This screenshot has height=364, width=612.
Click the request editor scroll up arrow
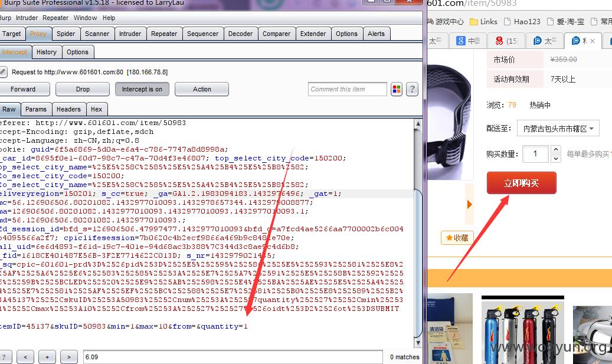(x=418, y=124)
